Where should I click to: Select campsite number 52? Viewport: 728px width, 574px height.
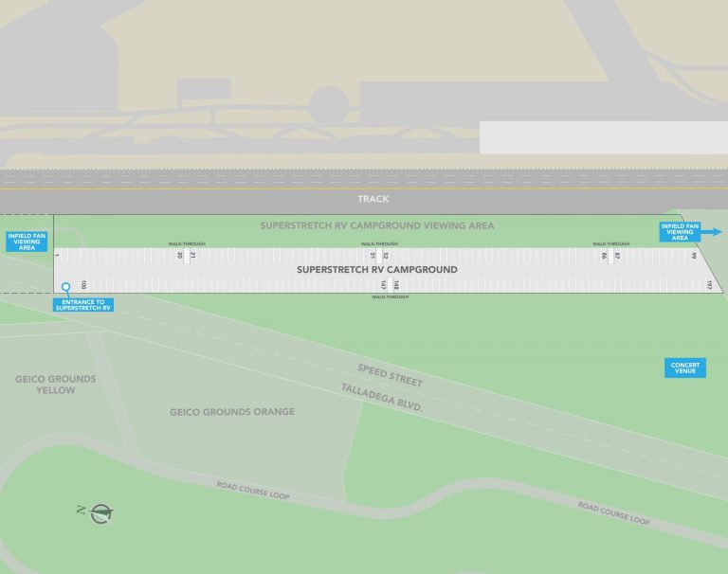pyautogui.click(x=386, y=255)
